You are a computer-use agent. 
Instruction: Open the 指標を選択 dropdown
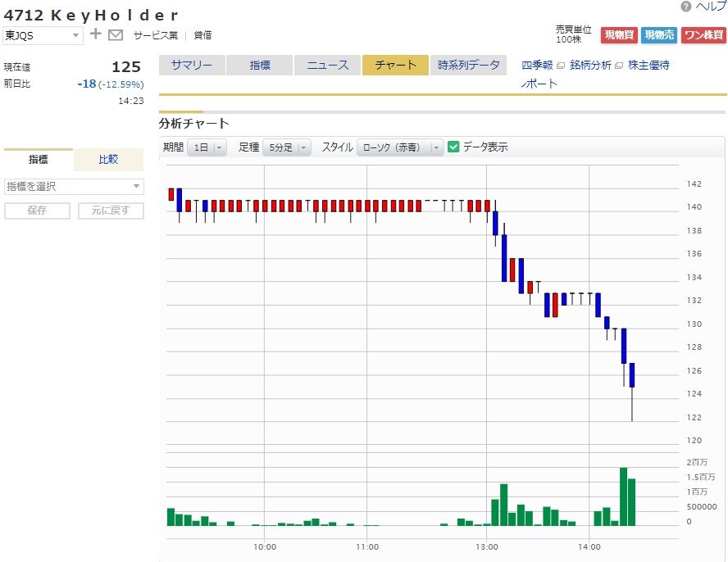click(x=74, y=187)
